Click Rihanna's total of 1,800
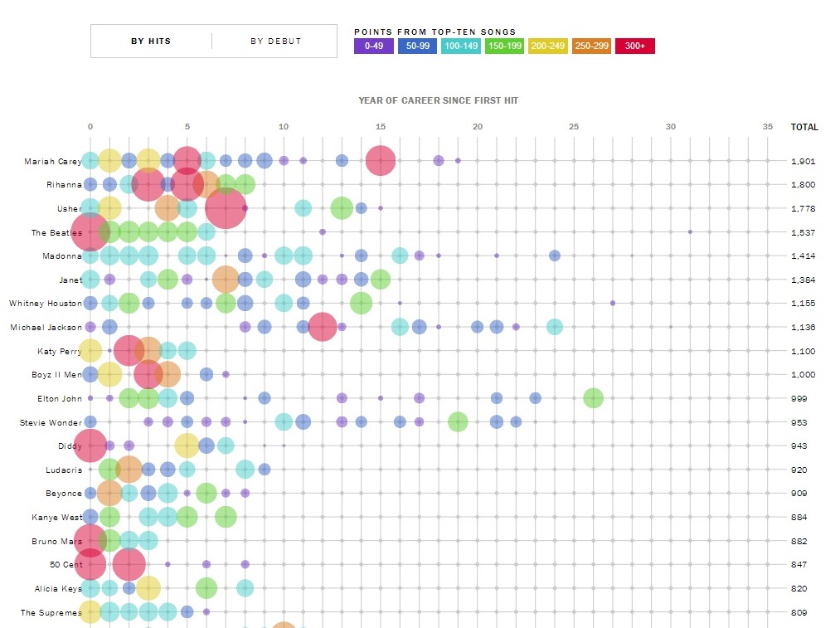 [803, 185]
